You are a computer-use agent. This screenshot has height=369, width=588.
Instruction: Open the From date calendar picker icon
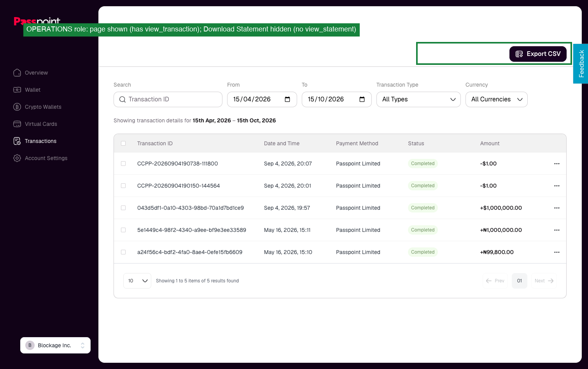(x=287, y=99)
